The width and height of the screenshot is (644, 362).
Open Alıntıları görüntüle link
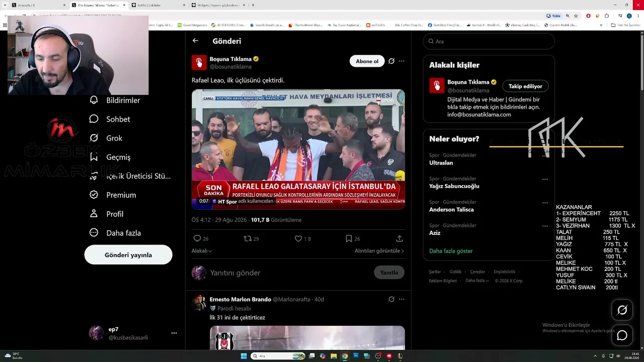(379, 251)
